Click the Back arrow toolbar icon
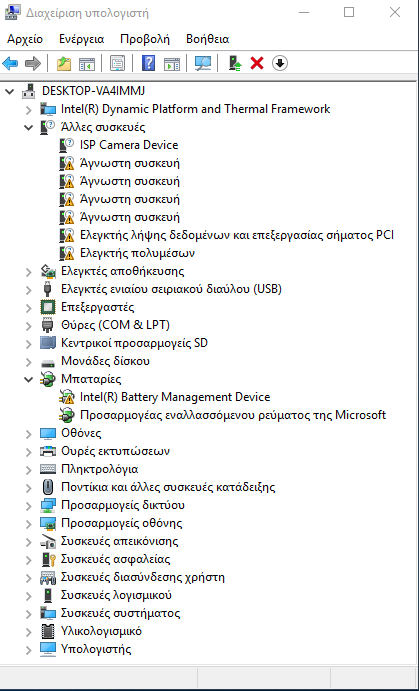This screenshot has height=691, width=419. coord(11,63)
